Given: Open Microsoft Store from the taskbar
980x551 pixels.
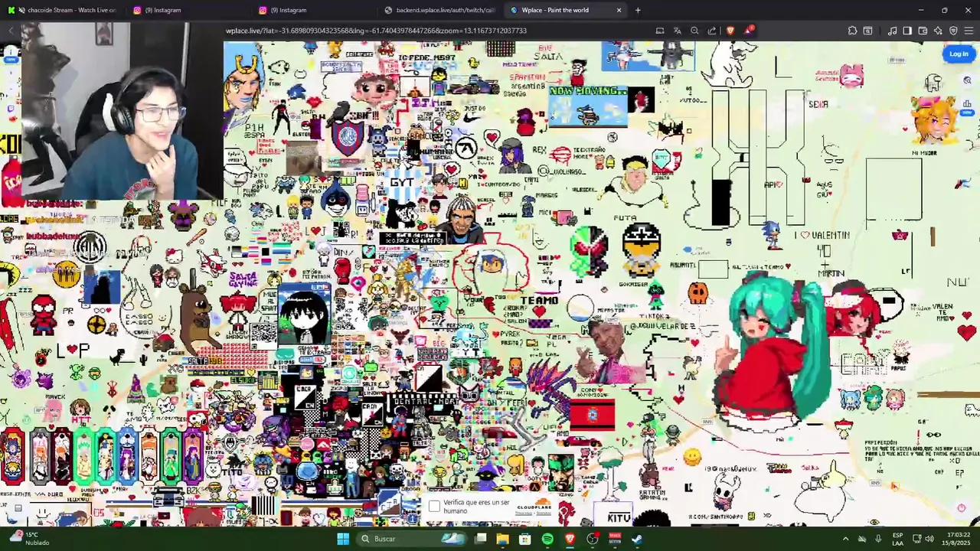Looking at the screenshot, I should click(x=525, y=539).
